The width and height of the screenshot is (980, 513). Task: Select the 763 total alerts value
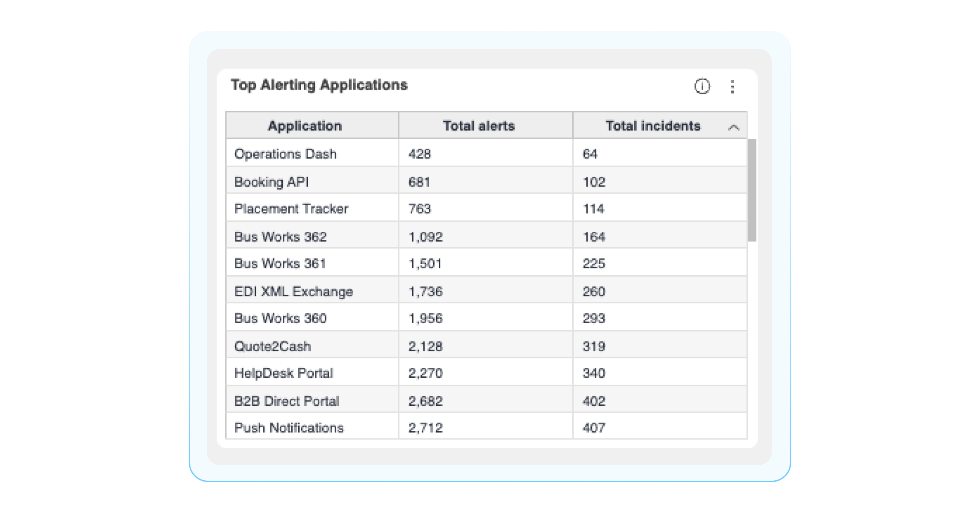click(x=419, y=208)
